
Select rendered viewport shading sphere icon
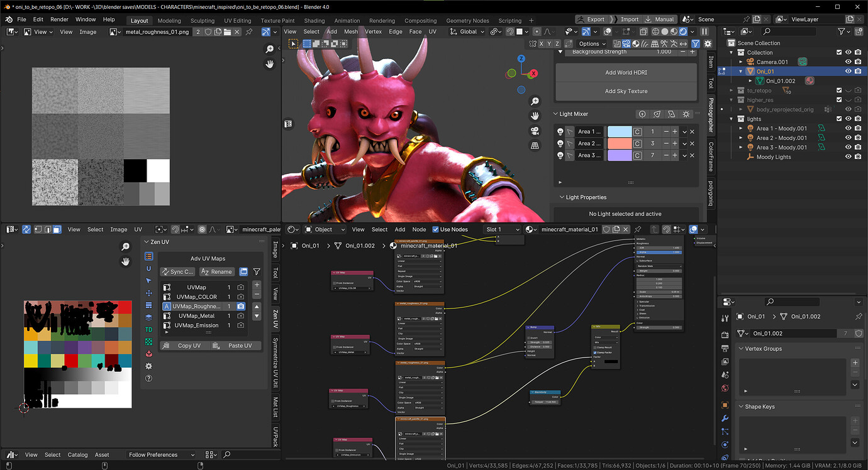(x=684, y=31)
